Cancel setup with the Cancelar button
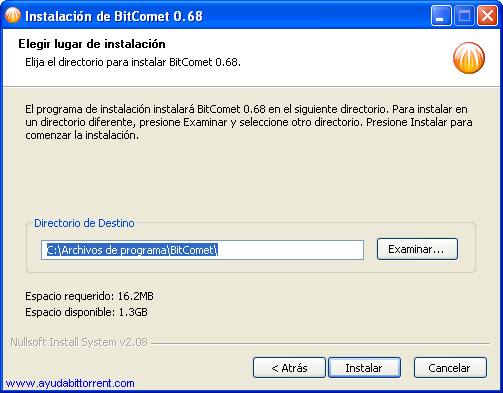This screenshot has width=503, height=393. coord(450,368)
